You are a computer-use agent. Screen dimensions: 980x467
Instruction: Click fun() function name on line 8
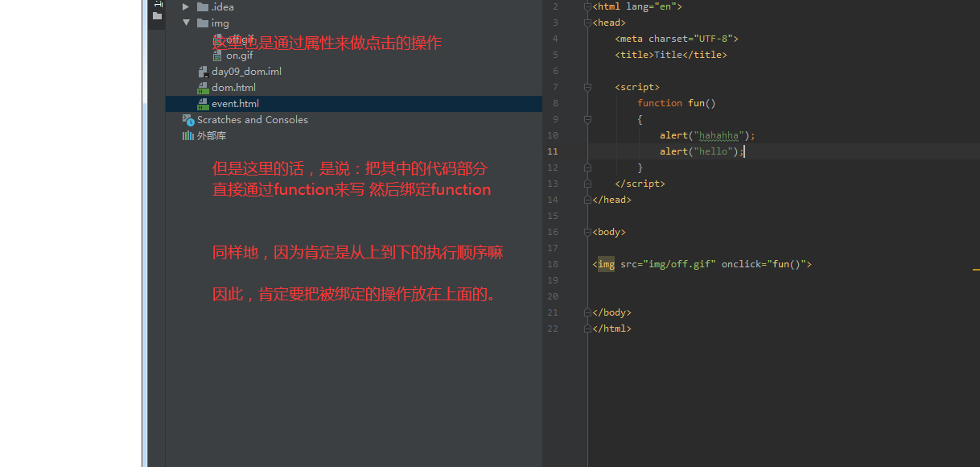702,103
